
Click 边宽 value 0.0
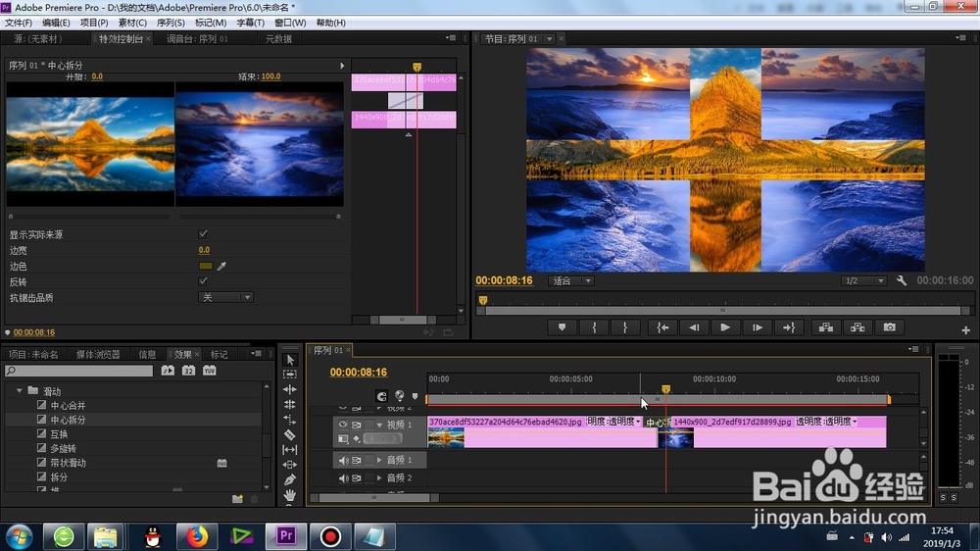(x=204, y=250)
